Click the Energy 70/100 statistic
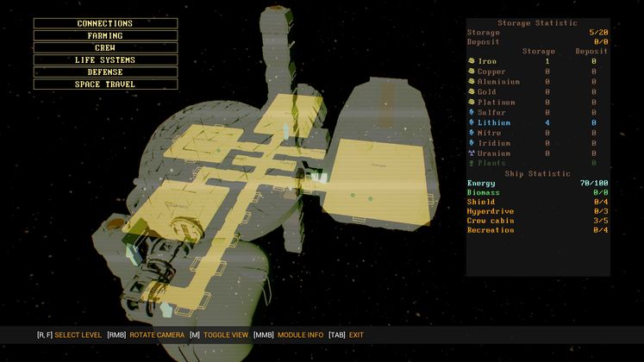Image resolution: width=644 pixels, height=362 pixels. (537, 183)
